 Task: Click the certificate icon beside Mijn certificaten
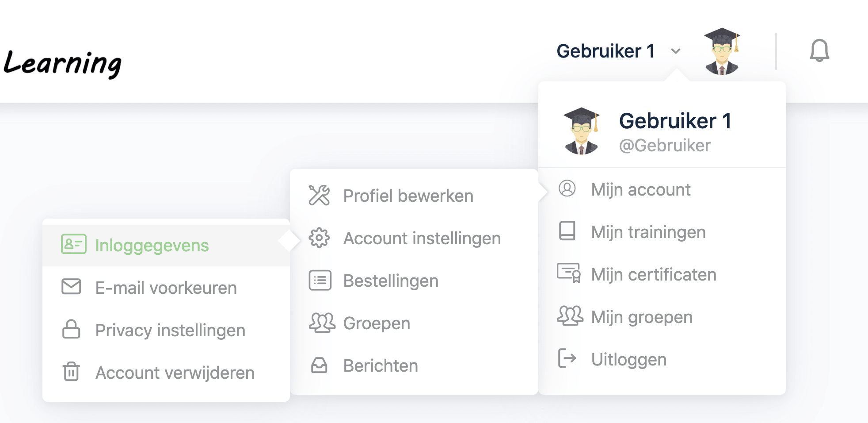pos(568,273)
